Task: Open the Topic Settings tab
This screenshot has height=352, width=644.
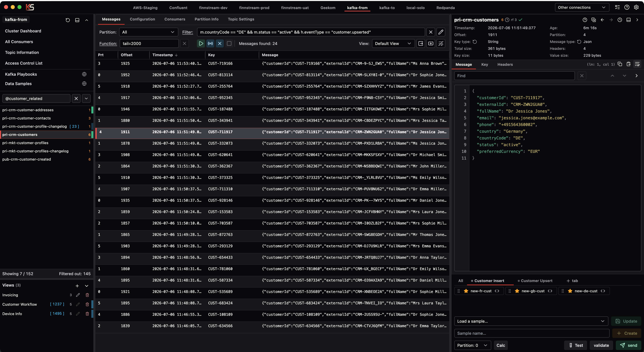Action: (241, 19)
